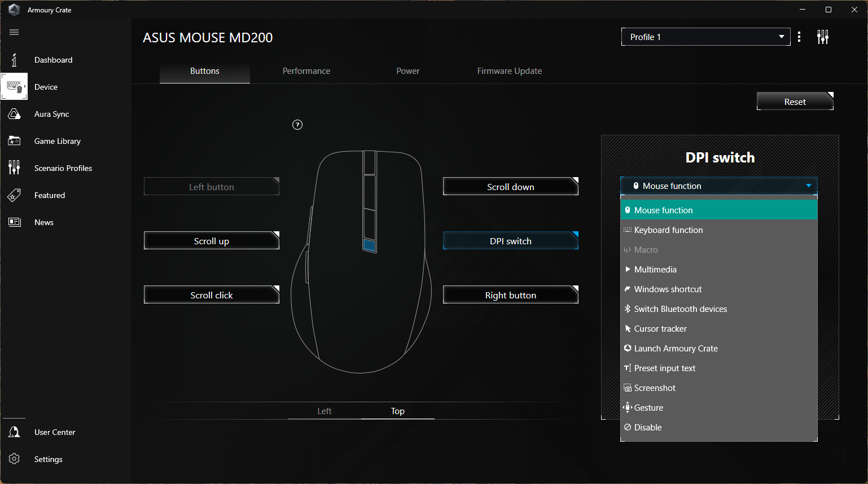
Task: Click the blue dropdown arrow under DPI switch
Action: point(809,186)
